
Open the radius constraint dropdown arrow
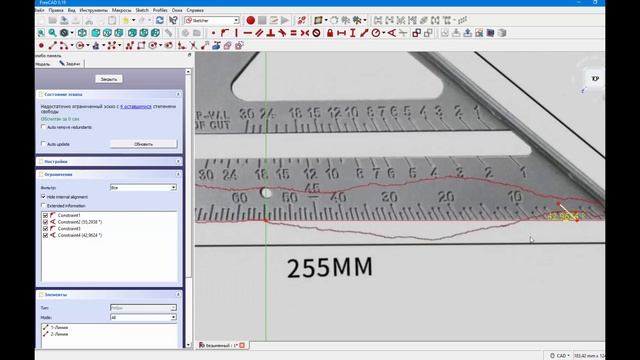384,33
